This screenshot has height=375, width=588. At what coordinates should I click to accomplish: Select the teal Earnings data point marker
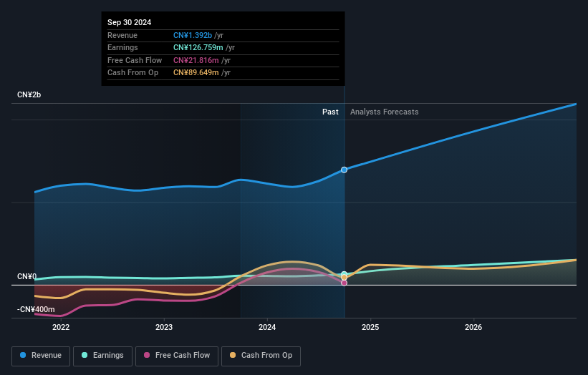coord(344,274)
